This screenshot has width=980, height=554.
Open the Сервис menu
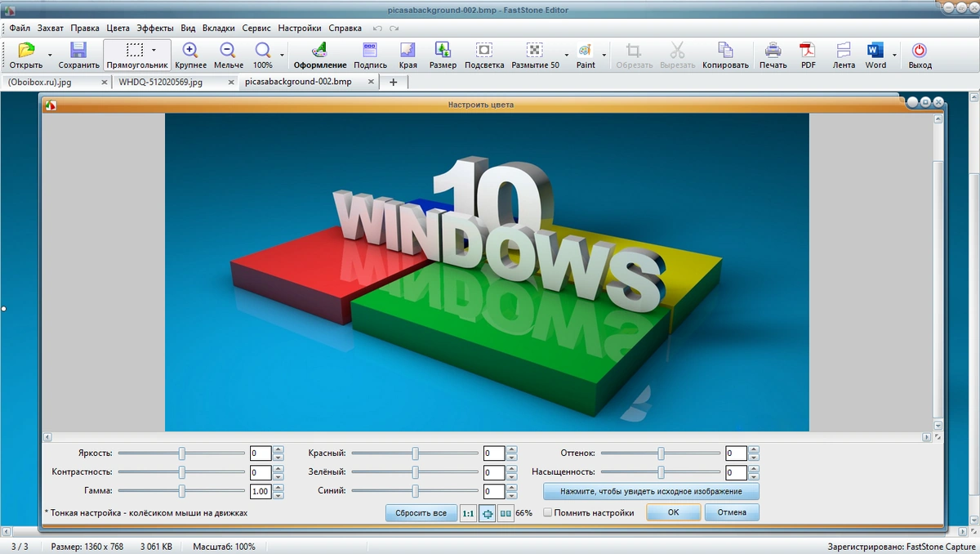[257, 28]
